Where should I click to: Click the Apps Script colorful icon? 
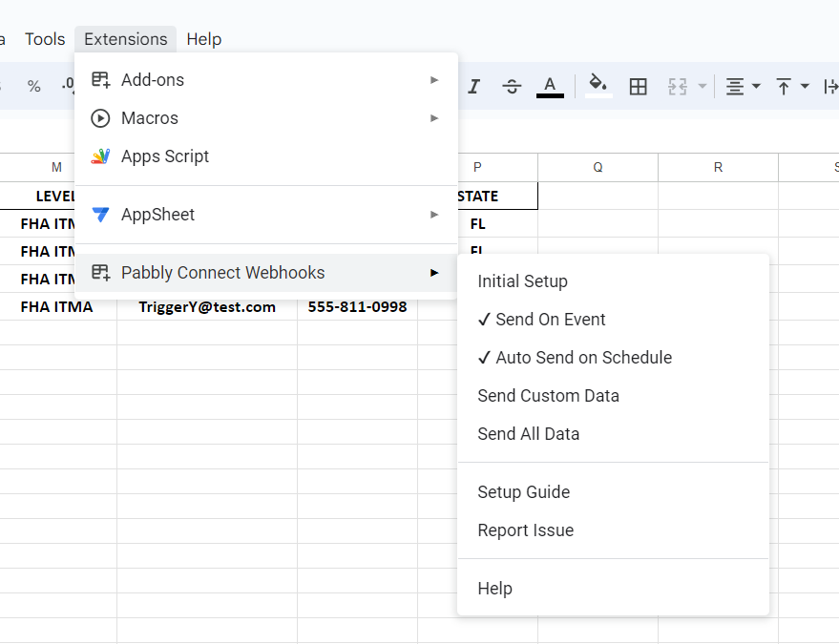tap(100, 156)
